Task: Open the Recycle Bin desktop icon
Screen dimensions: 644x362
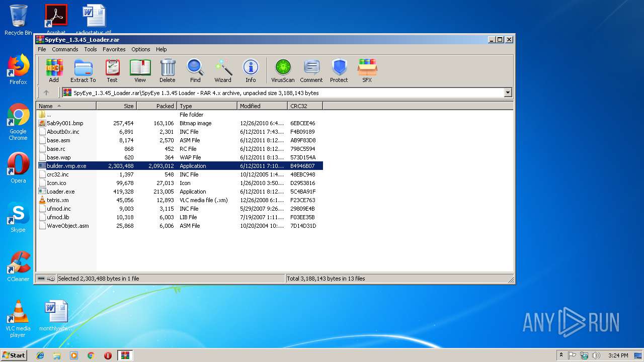Action: (x=18, y=20)
